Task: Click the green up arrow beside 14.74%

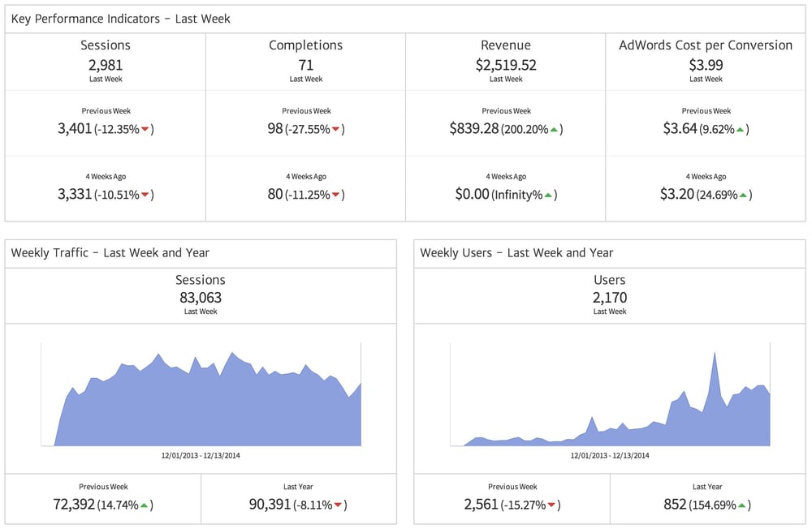Action: point(144,505)
